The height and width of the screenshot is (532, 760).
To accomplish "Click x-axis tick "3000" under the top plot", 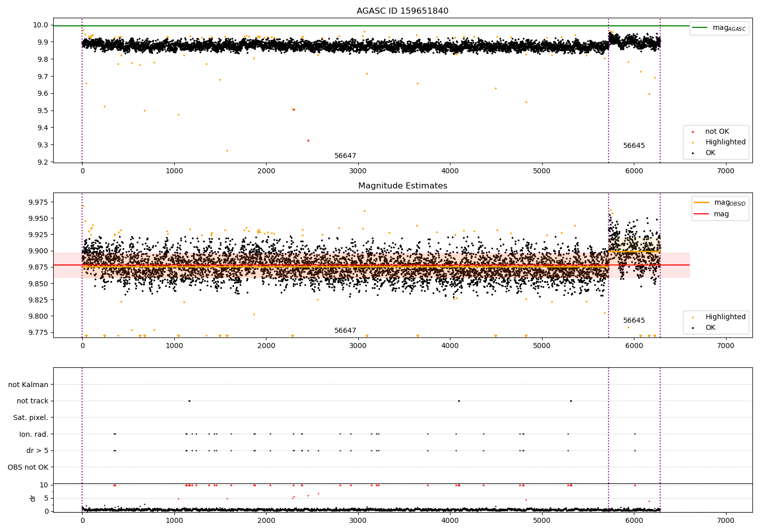I will click(x=358, y=171).
